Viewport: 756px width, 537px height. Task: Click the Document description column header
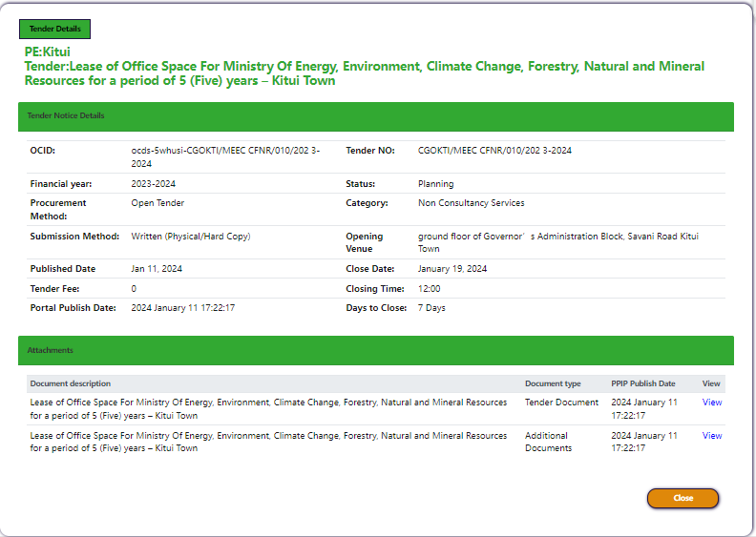pyautogui.click(x=71, y=383)
